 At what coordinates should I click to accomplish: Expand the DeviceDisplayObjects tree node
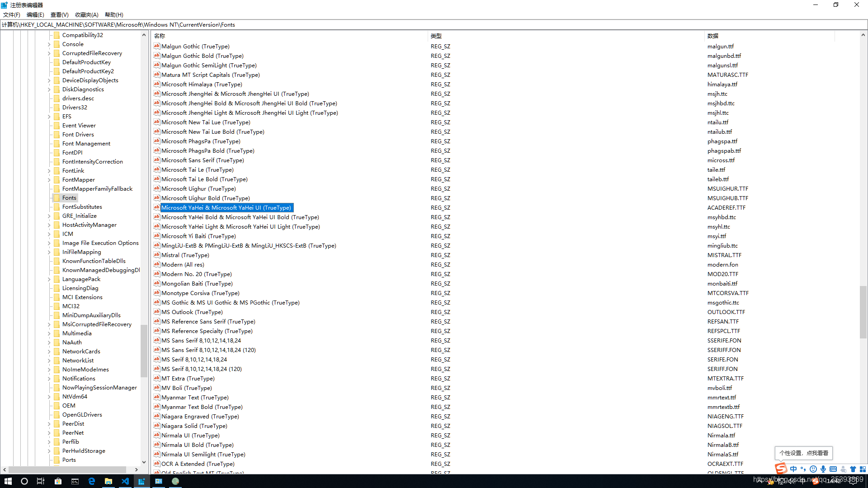pyautogui.click(x=49, y=80)
